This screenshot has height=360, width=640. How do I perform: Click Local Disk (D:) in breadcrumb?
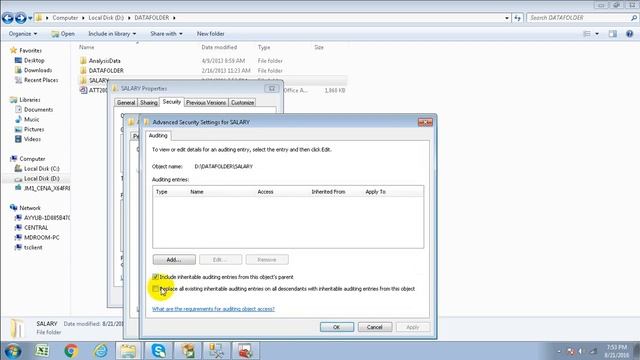(x=106, y=18)
